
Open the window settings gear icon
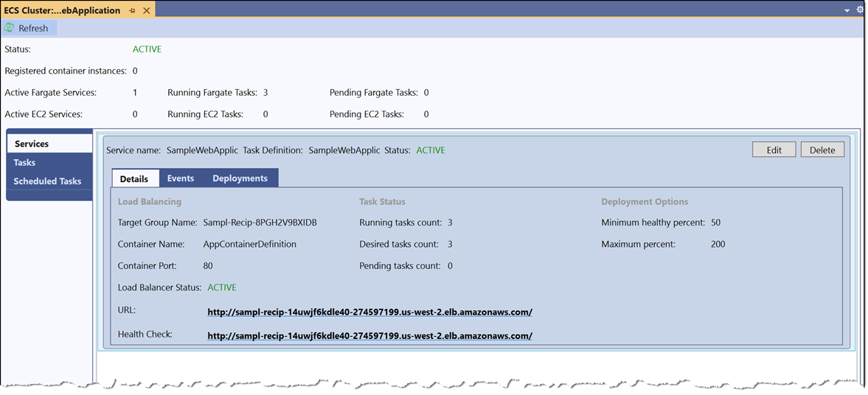860,10
